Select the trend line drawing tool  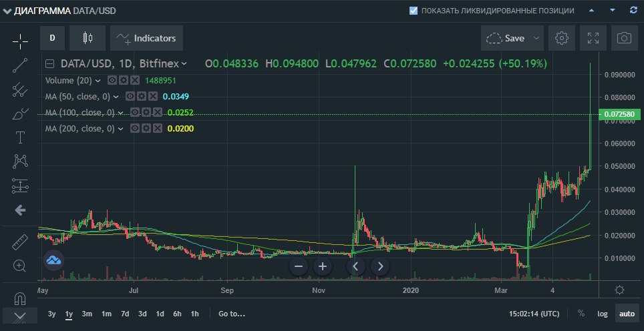(20, 65)
